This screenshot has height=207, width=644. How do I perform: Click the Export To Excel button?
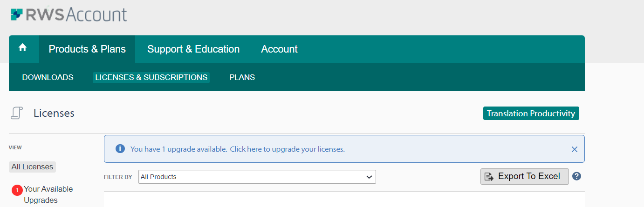click(525, 176)
